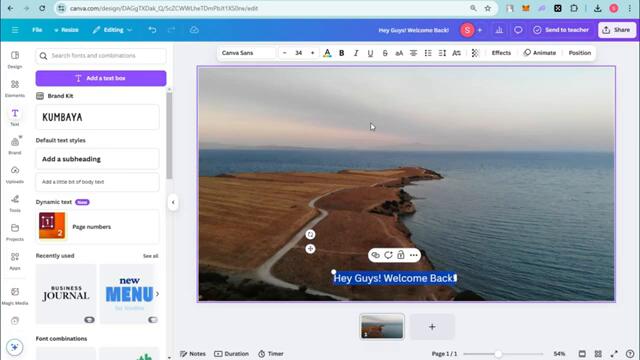Select new MENU text template
The height and width of the screenshot is (360, 640).
(129, 294)
